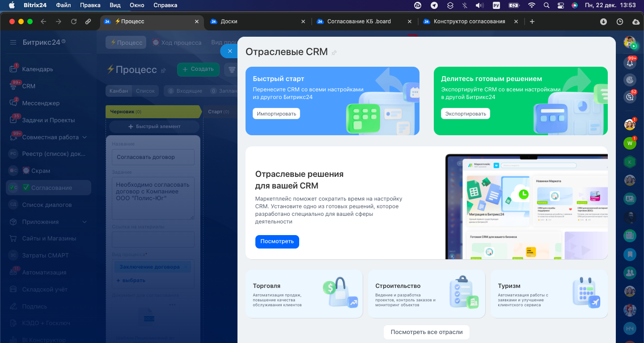Screen dimensions: 644x343
Task: Go back with the left arrow
Action: (x=43, y=21)
